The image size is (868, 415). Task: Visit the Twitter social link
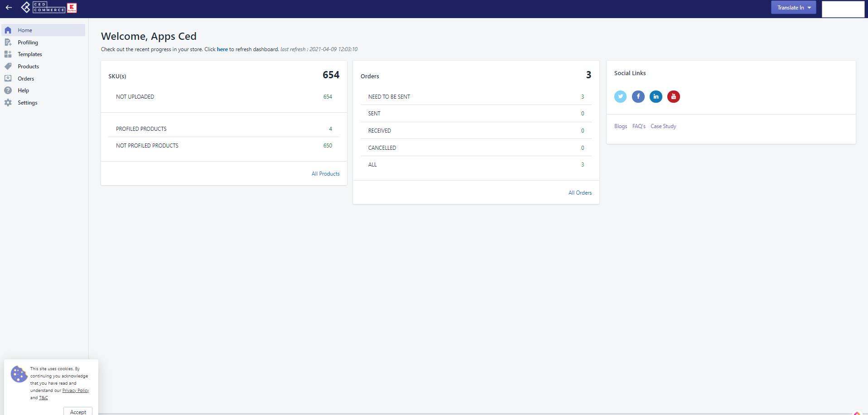pos(620,96)
